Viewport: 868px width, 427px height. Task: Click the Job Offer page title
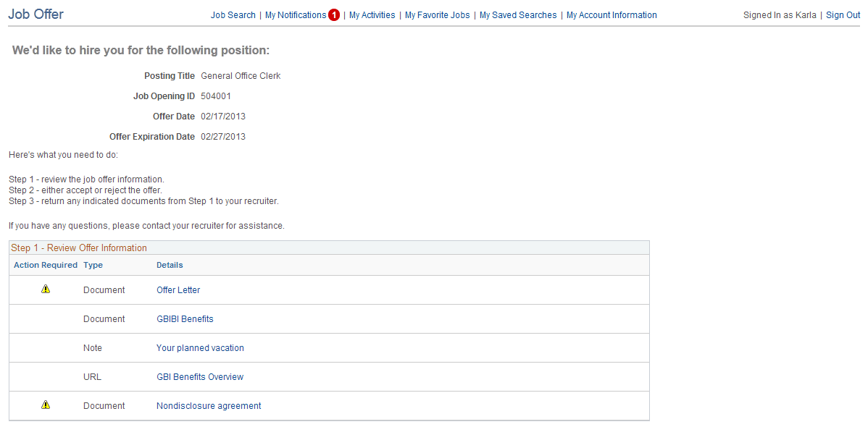35,14
